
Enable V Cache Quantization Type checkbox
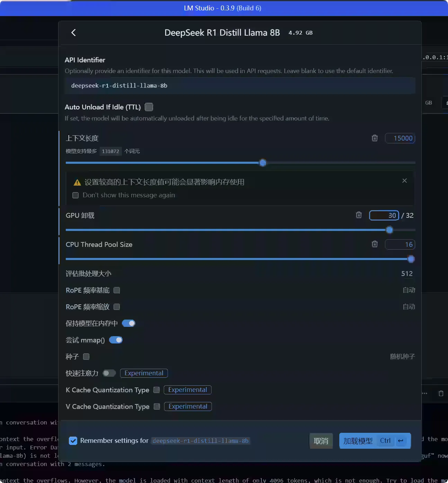(157, 406)
